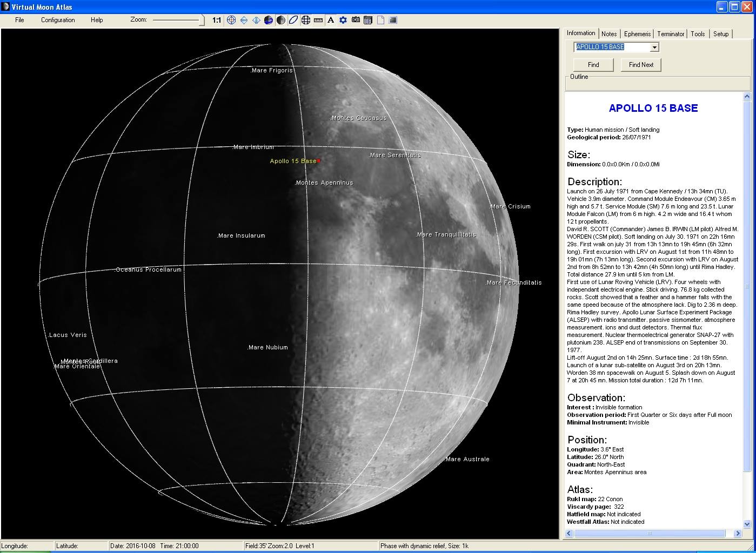
Task: Open the blue gear settings icon
Action: point(343,20)
